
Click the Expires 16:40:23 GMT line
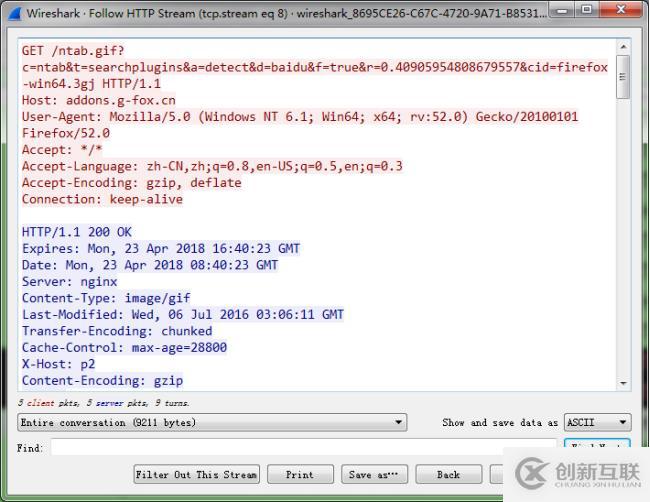pos(161,249)
